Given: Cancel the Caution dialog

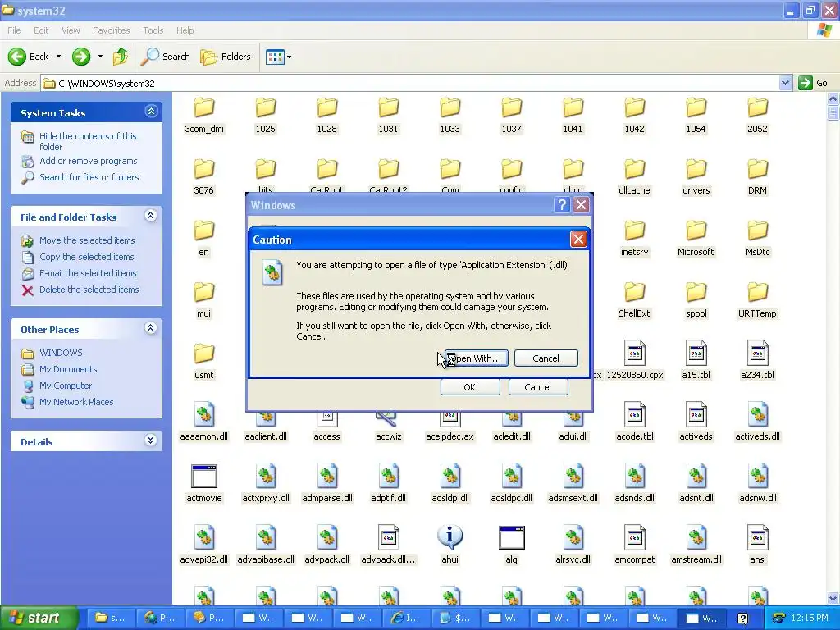Looking at the screenshot, I should [x=546, y=358].
